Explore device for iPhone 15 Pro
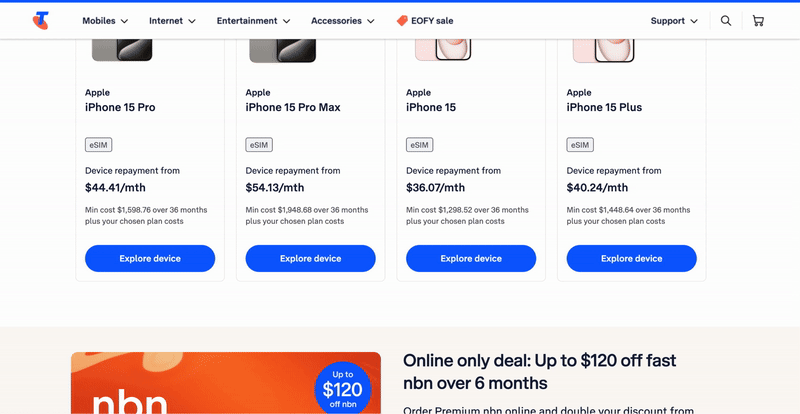The width and height of the screenshot is (800, 414). click(150, 258)
